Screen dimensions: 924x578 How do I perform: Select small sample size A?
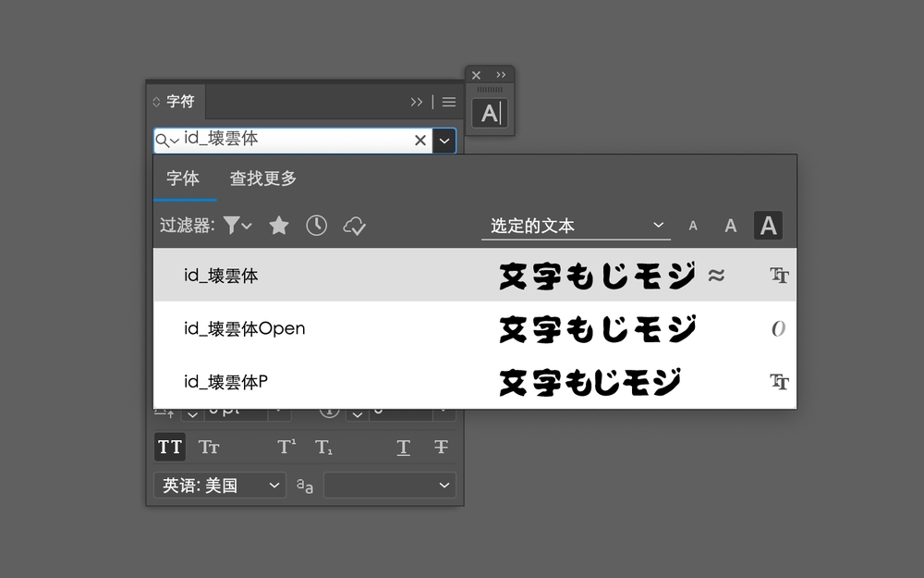point(693,226)
